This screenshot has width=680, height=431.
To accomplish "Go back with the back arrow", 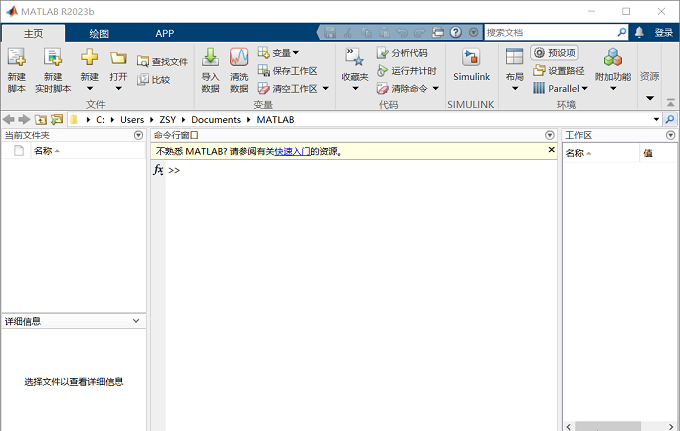I will coord(9,119).
